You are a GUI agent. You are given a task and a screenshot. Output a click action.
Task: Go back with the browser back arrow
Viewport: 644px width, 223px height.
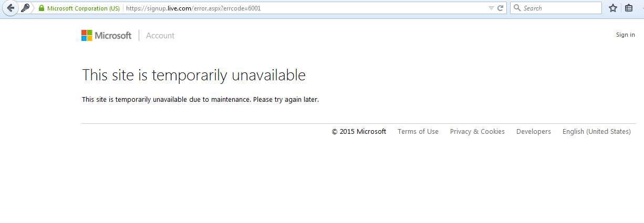click(10, 8)
